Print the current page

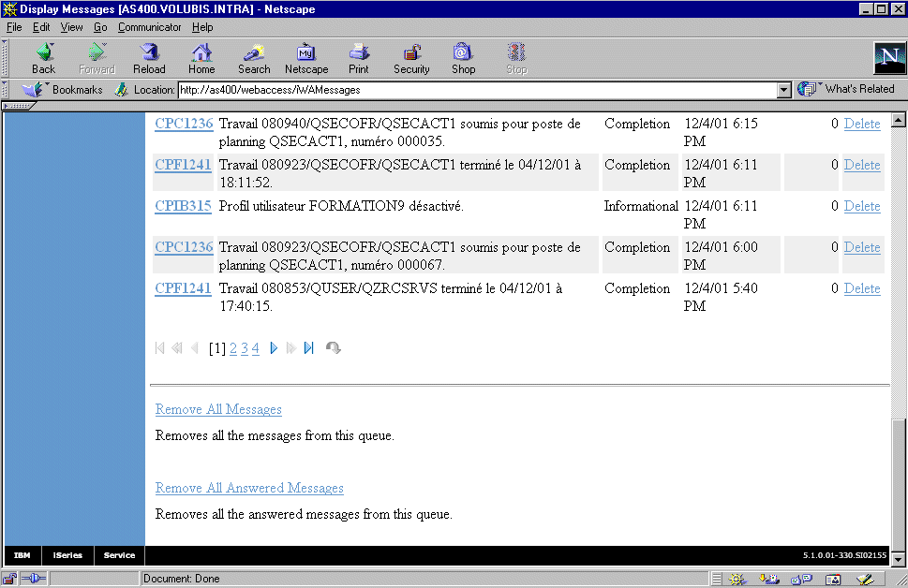pos(359,58)
